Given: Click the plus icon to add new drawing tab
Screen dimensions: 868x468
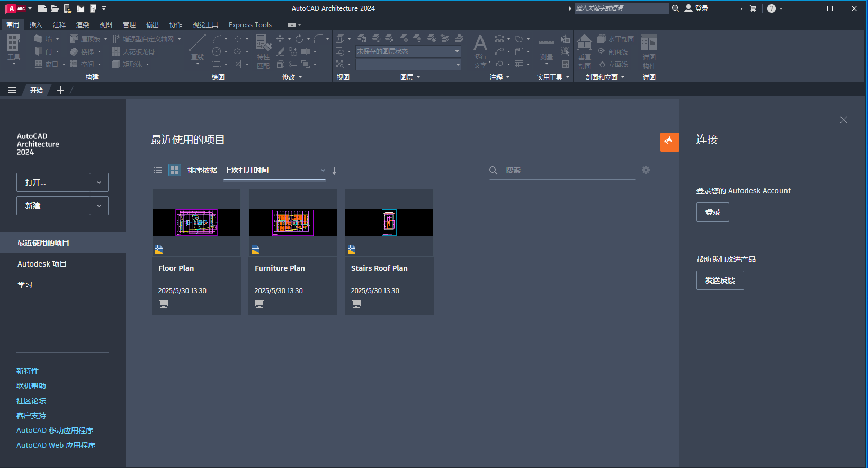Looking at the screenshot, I should (x=60, y=90).
